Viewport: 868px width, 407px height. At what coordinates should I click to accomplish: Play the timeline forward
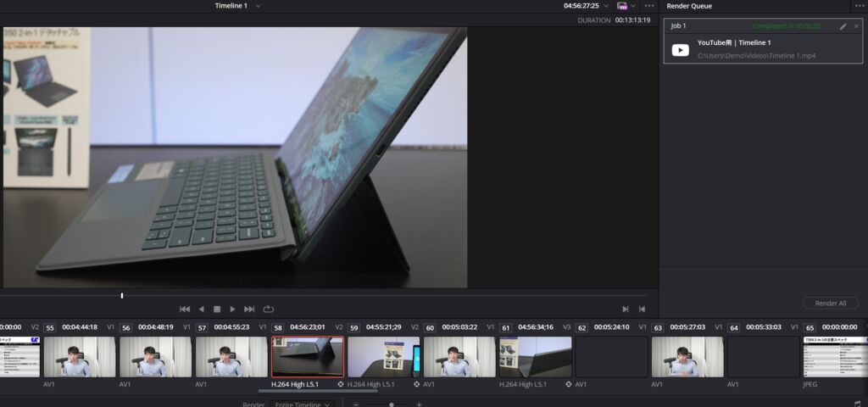(232, 309)
